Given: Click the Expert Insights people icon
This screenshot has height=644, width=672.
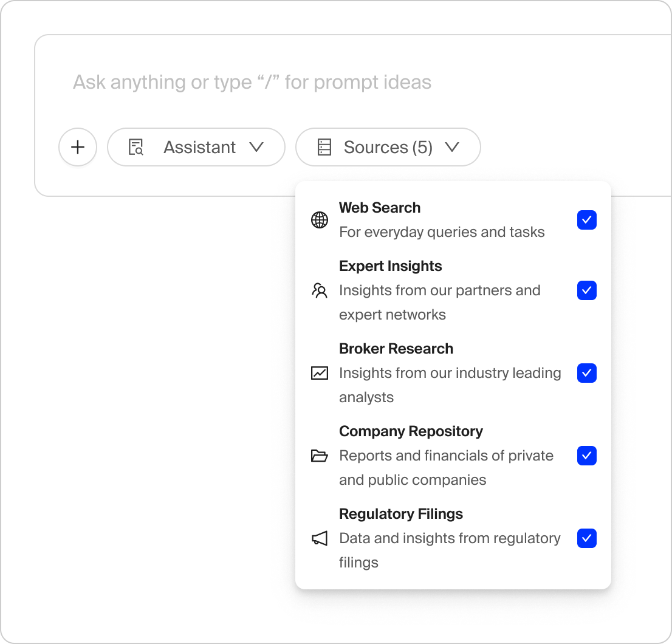Looking at the screenshot, I should coord(320,290).
